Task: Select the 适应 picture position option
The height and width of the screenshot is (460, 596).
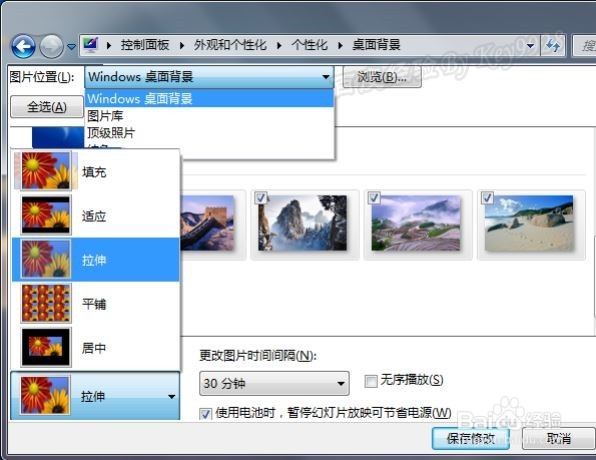Action: pos(96,216)
